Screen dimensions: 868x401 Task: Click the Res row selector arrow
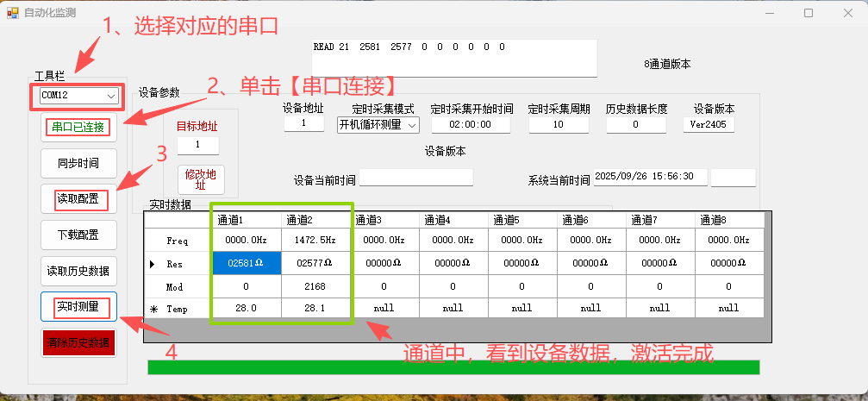point(153,263)
